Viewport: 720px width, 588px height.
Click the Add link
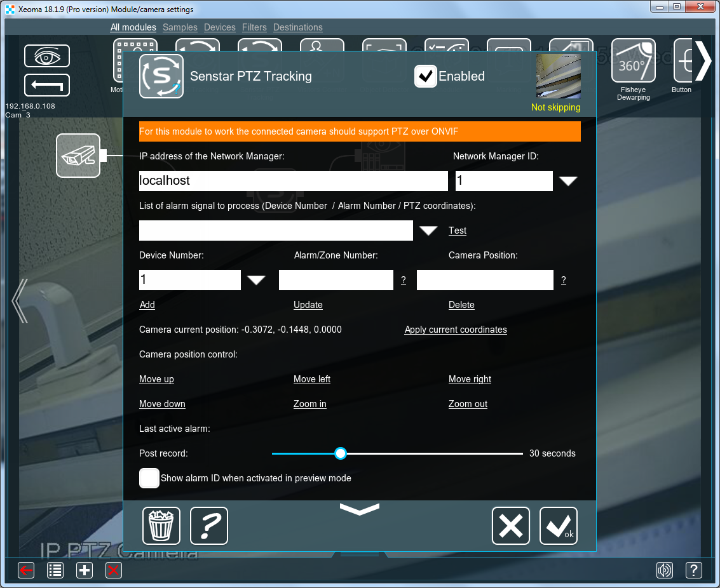click(147, 305)
